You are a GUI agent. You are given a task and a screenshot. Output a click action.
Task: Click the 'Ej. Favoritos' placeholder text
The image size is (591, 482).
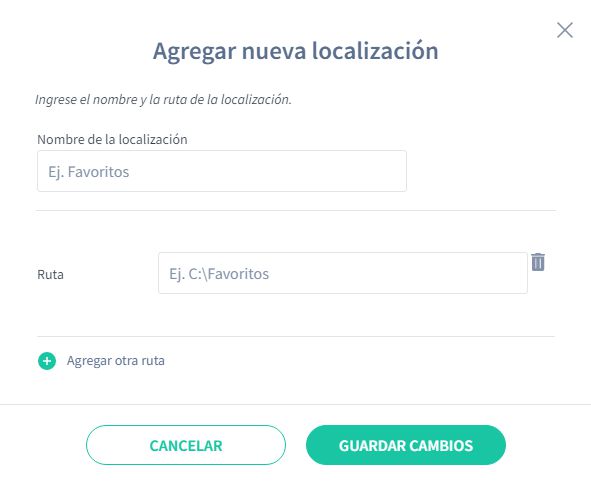(89, 172)
